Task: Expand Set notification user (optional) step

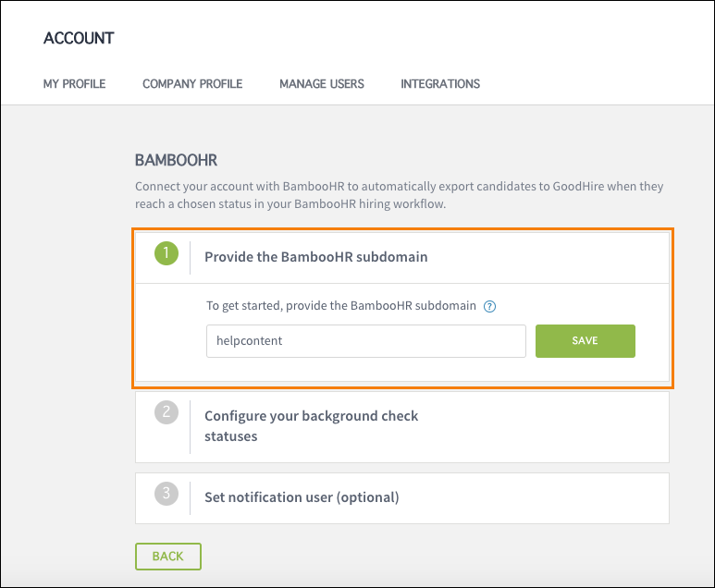Action: tap(402, 497)
